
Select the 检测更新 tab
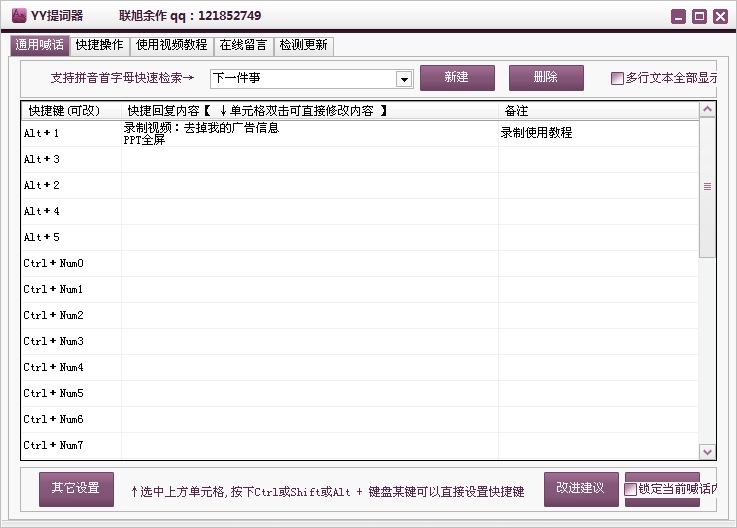click(304, 45)
